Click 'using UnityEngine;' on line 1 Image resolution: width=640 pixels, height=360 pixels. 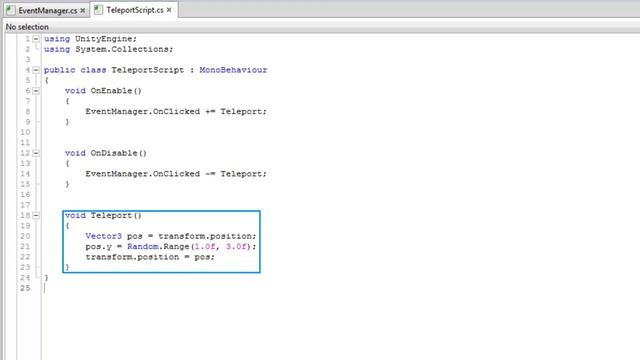click(x=90, y=39)
